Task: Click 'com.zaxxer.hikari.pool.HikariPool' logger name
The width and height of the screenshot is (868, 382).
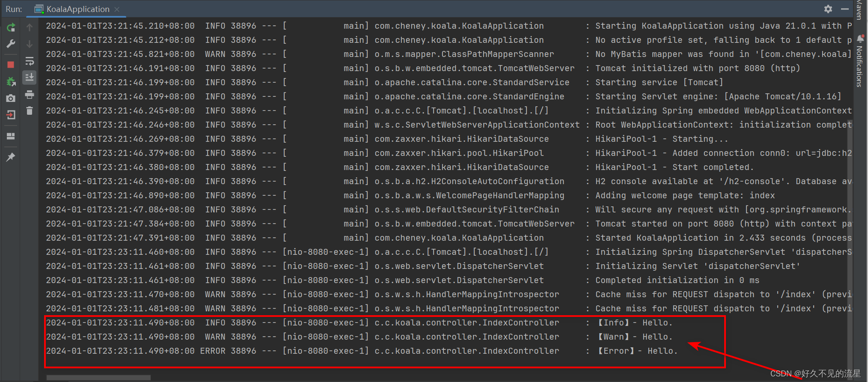Action: click(x=459, y=153)
